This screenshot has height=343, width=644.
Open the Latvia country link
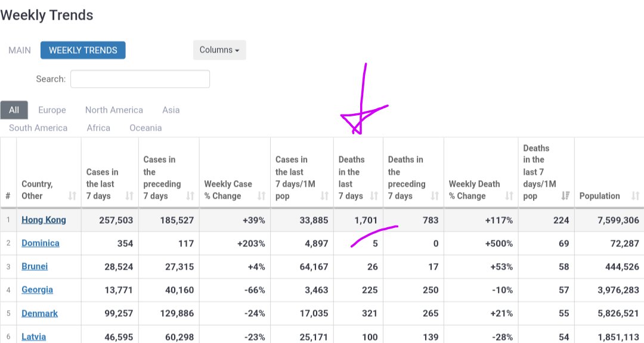pyautogui.click(x=33, y=337)
